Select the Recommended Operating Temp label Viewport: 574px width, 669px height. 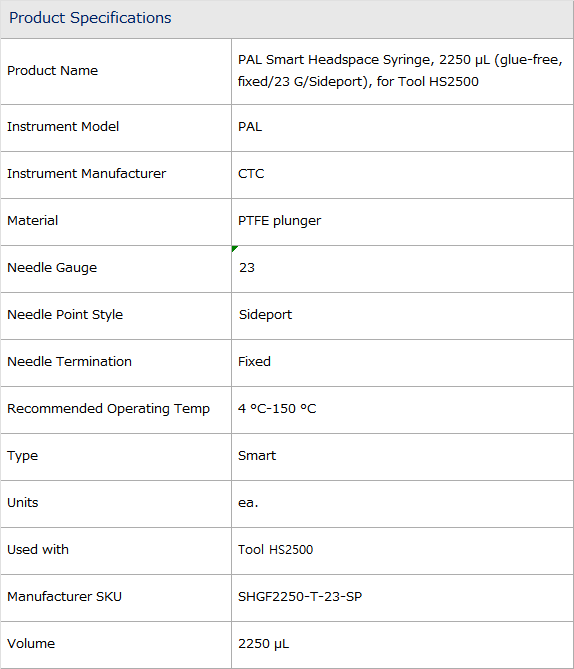point(108,409)
